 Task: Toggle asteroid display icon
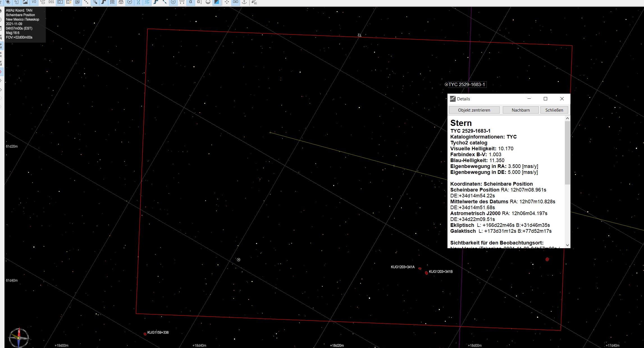tap(104, 2)
